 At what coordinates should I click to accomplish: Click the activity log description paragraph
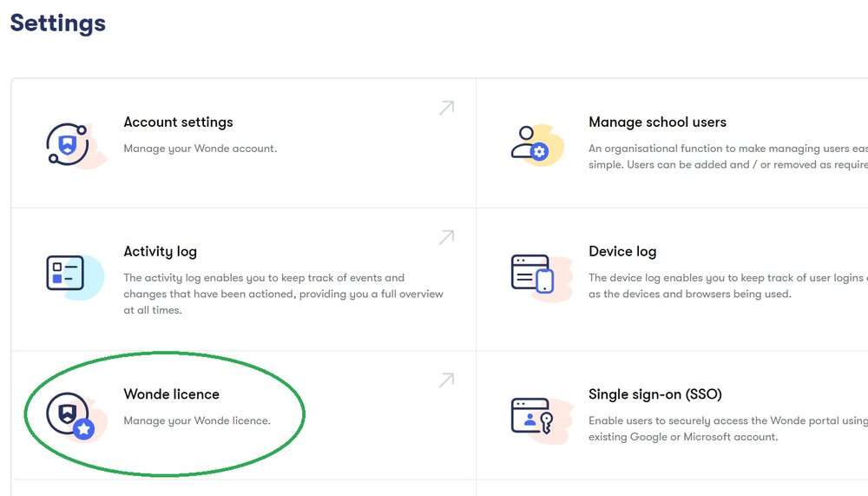coord(284,294)
